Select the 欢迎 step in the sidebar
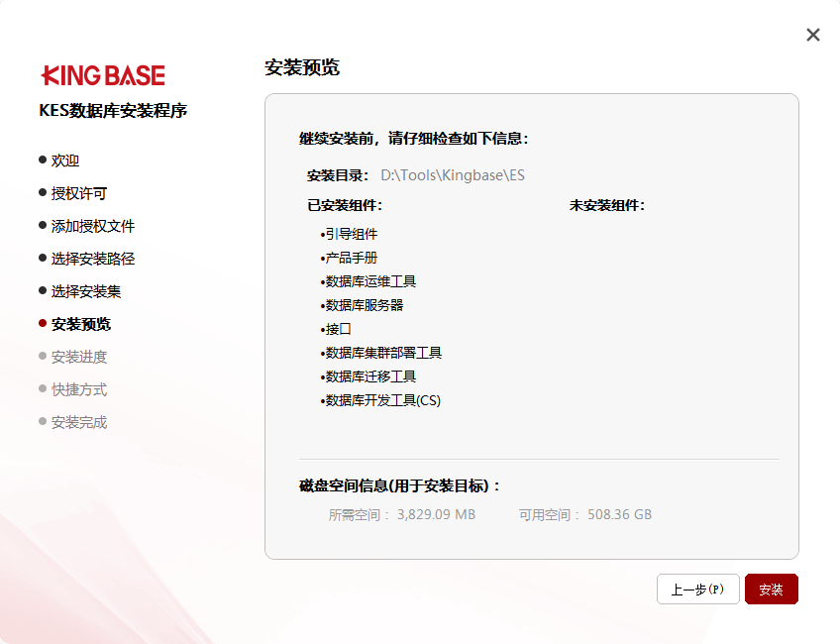 (64, 160)
